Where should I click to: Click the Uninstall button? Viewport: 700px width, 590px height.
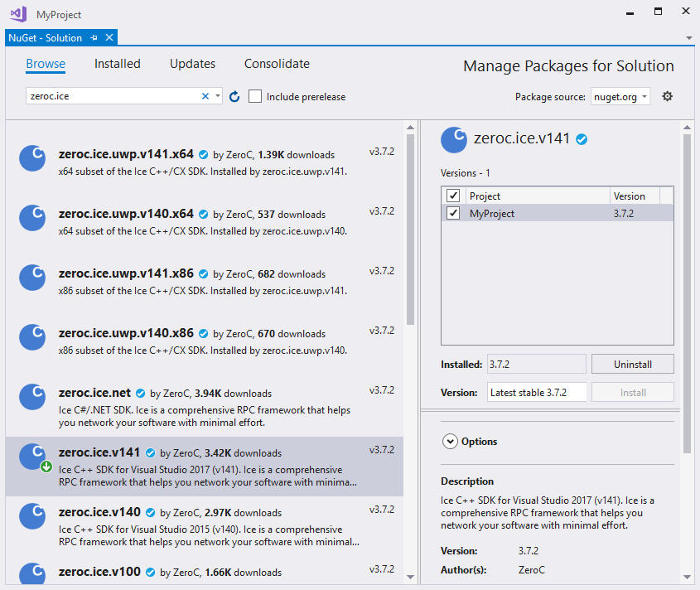pyautogui.click(x=632, y=364)
